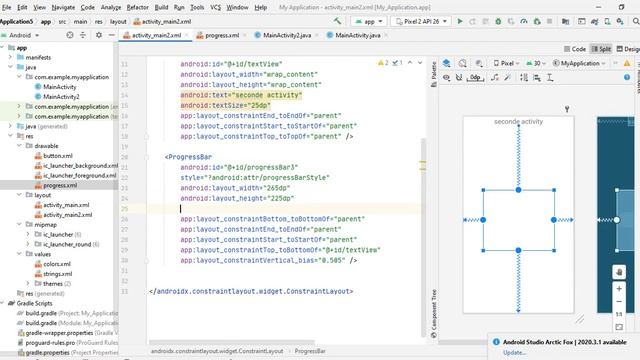640x360 pixels.
Task: Switch editor to Split view mode
Action: click(x=601, y=49)
